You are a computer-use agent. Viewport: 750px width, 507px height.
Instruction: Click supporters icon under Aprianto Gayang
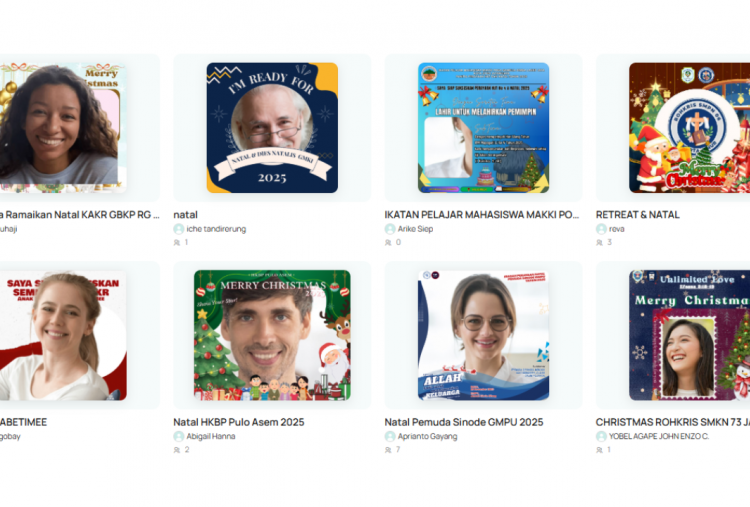click(x=388, y=450)
